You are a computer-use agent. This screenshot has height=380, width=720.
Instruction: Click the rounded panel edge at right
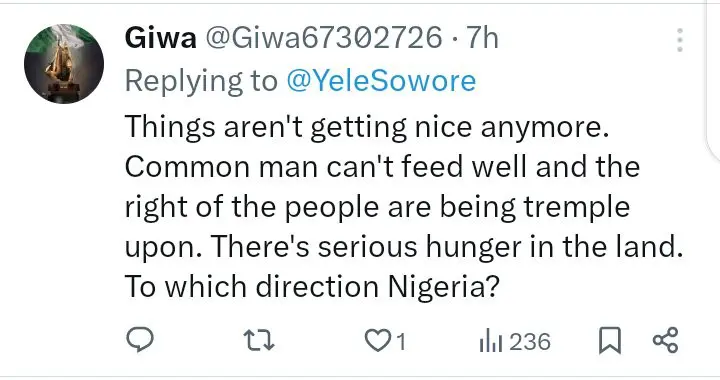712,80
